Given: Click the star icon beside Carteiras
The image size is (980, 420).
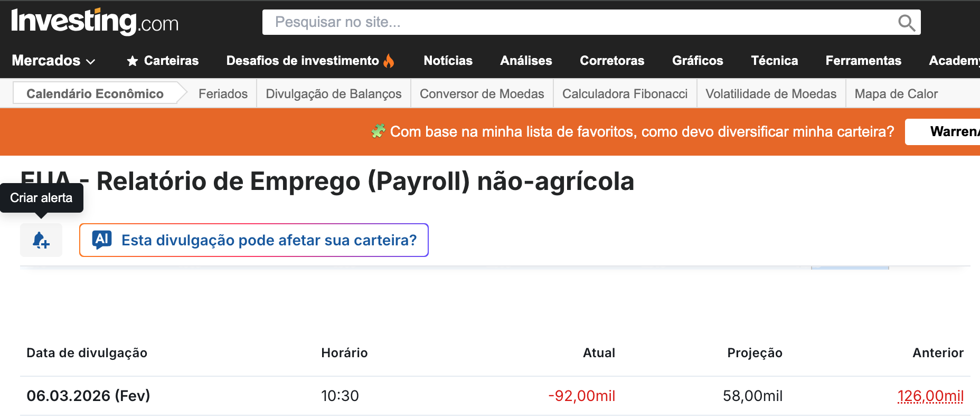Looking at the screenshot, I should [x=133, y=61].
